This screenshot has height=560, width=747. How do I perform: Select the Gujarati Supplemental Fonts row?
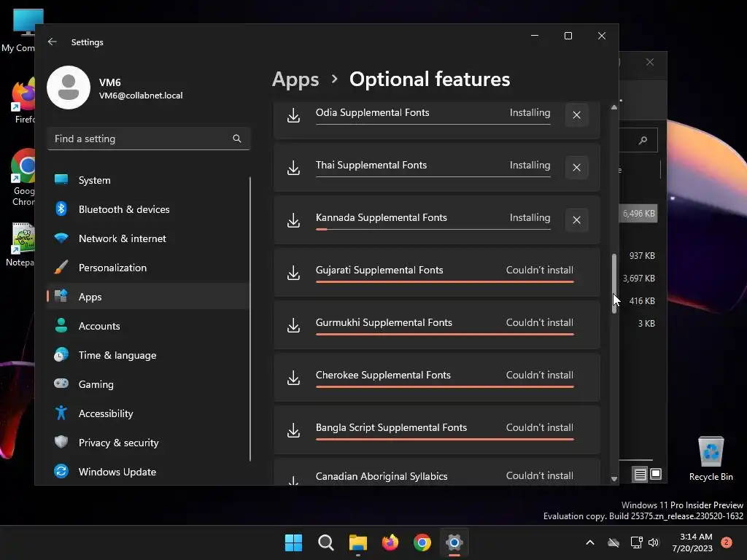[x=436, y=273]
